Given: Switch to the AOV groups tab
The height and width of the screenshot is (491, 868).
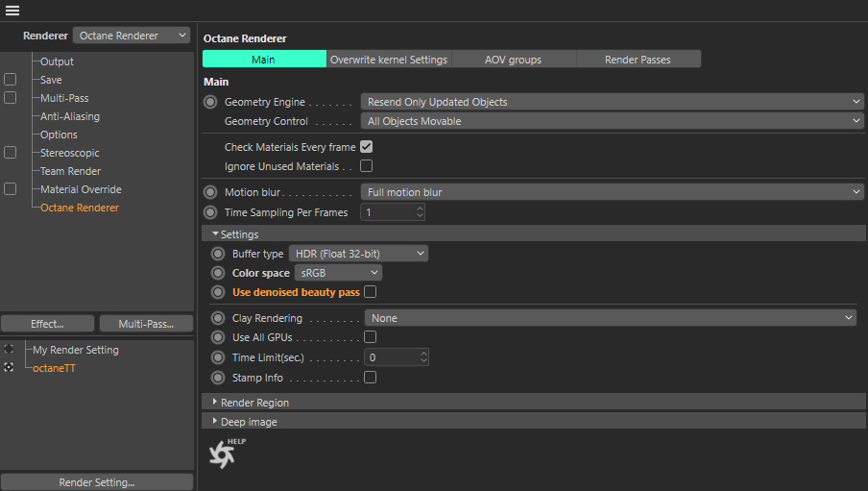Looking at the screenshot, I should click(513, 60).
